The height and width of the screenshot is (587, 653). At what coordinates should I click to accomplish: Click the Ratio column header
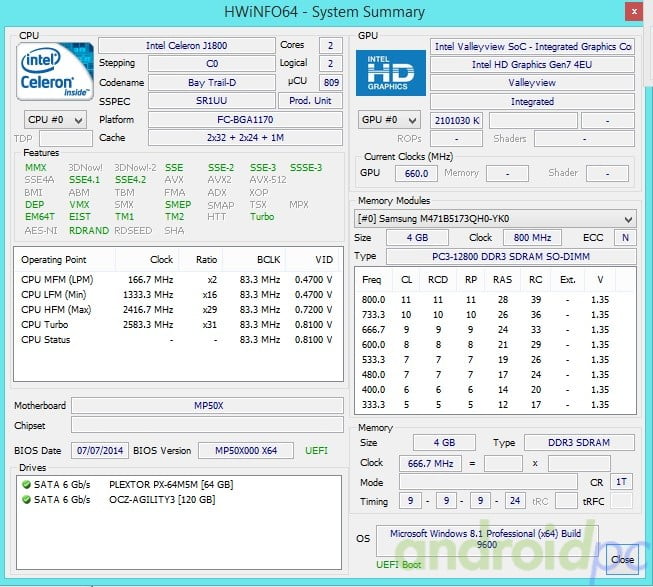201,260
